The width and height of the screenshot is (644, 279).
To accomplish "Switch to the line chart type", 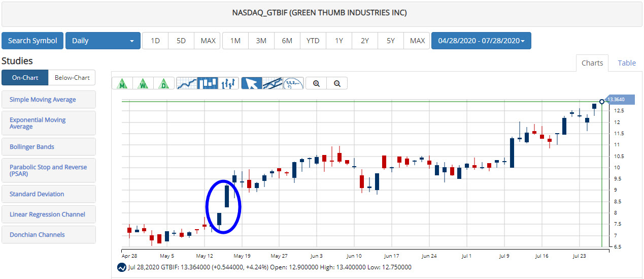I will (186, 83).
